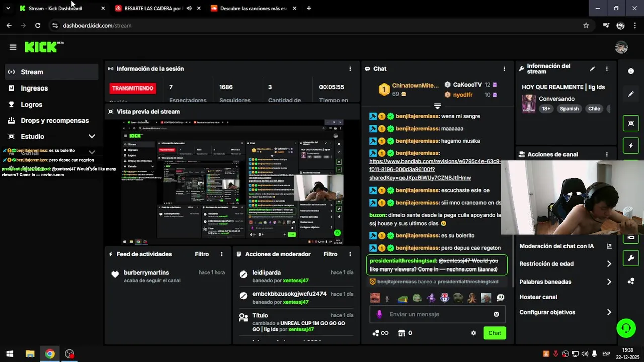Bookmark this page with the star icon
Viewport: 644px width, 362px height.
[586, 25]
